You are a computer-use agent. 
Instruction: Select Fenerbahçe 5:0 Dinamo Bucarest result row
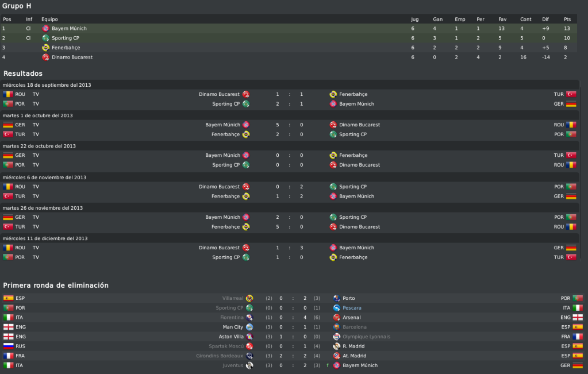point(290,227)
